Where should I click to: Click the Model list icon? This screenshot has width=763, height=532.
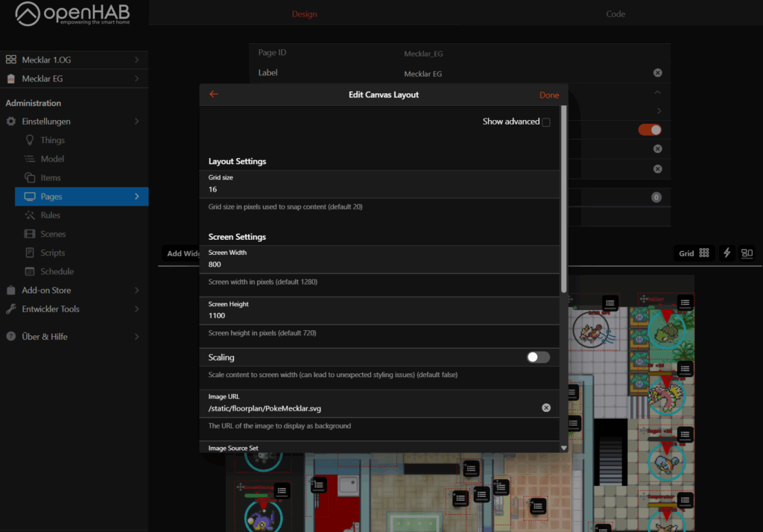[30, 159]
